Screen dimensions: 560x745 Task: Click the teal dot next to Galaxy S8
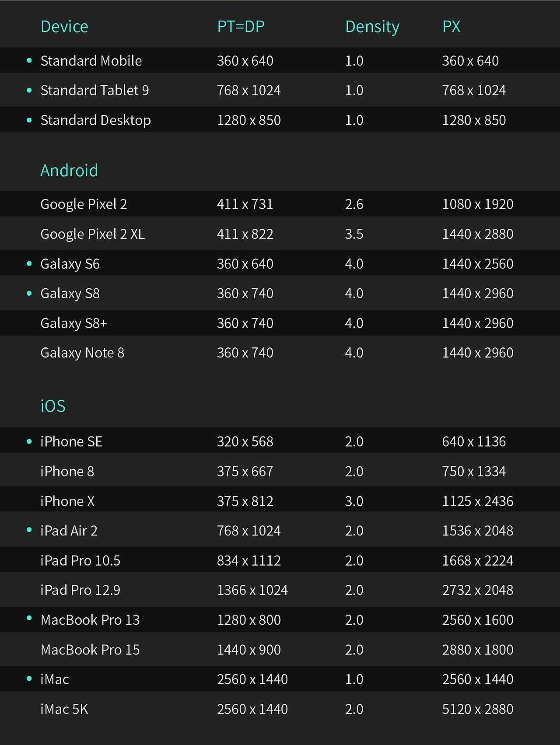[x=29, y=293]
